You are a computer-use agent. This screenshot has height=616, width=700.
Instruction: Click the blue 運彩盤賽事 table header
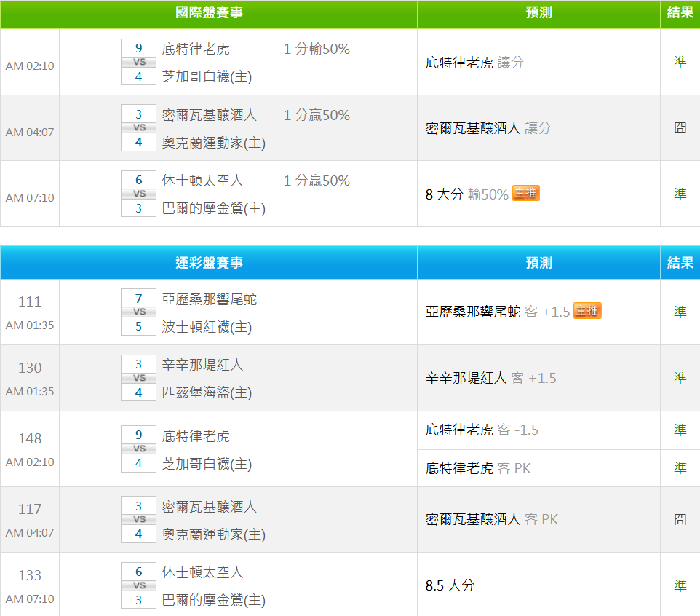209,263
